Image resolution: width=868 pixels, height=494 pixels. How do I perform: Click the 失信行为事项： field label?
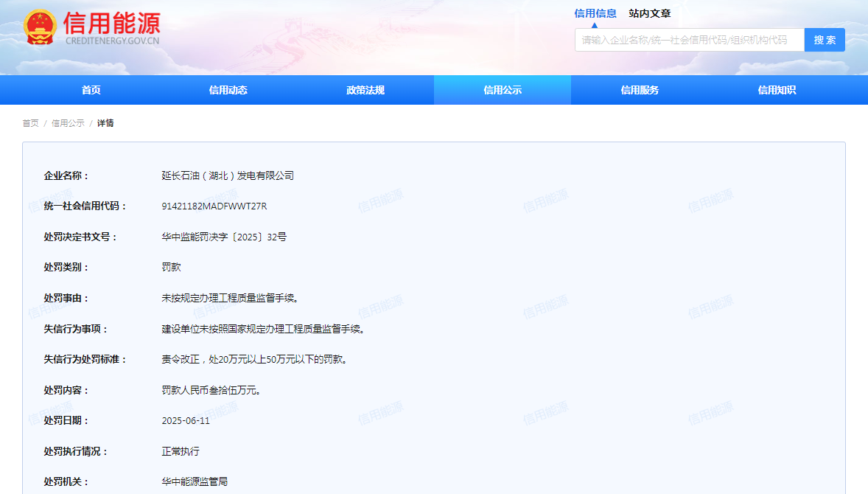(x=76, y=329)
